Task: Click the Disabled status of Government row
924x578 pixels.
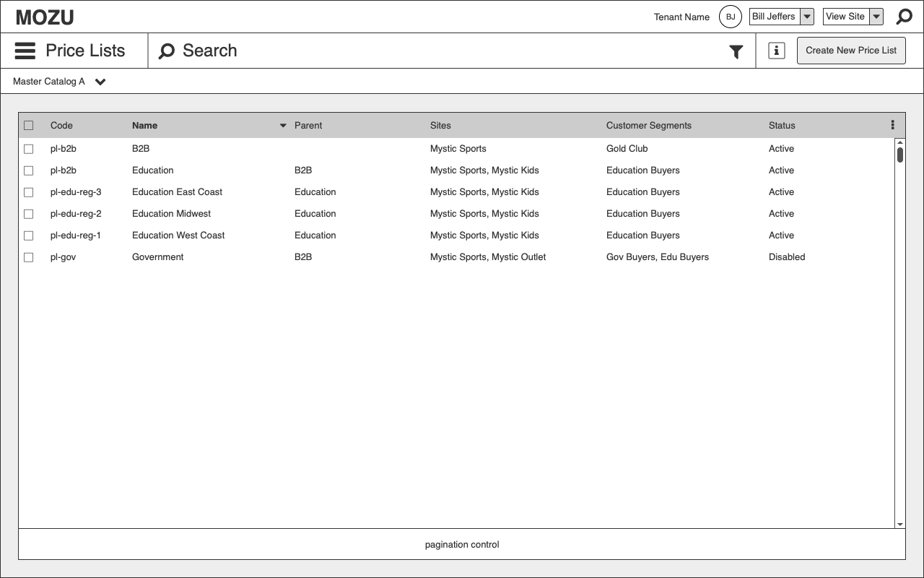Action: [787, 257]
